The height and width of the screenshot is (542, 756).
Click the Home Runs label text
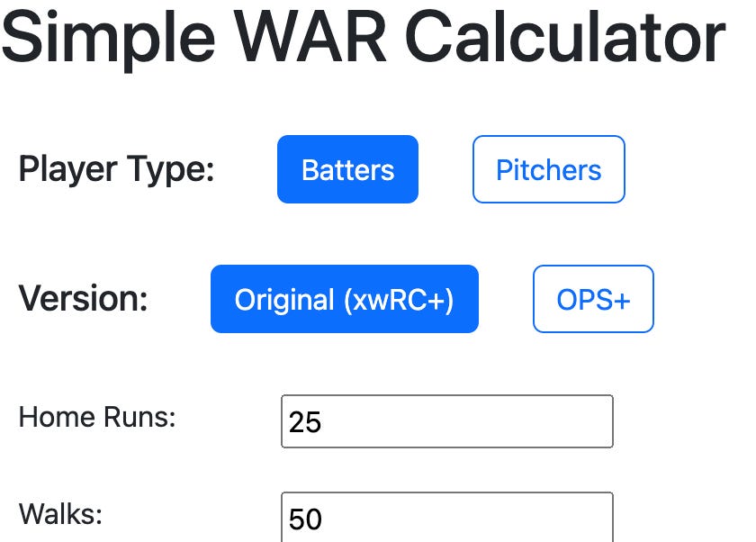tap(99, 418)
